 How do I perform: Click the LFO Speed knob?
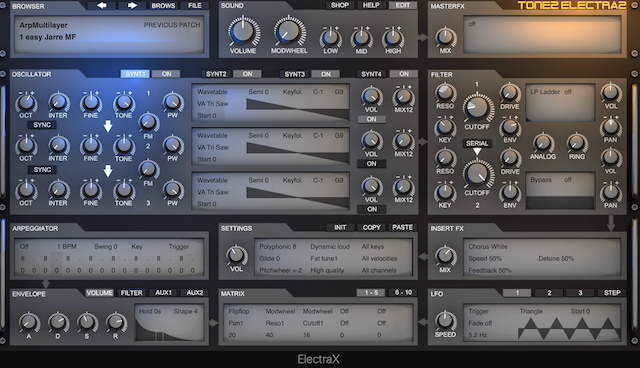pos(445,320)
